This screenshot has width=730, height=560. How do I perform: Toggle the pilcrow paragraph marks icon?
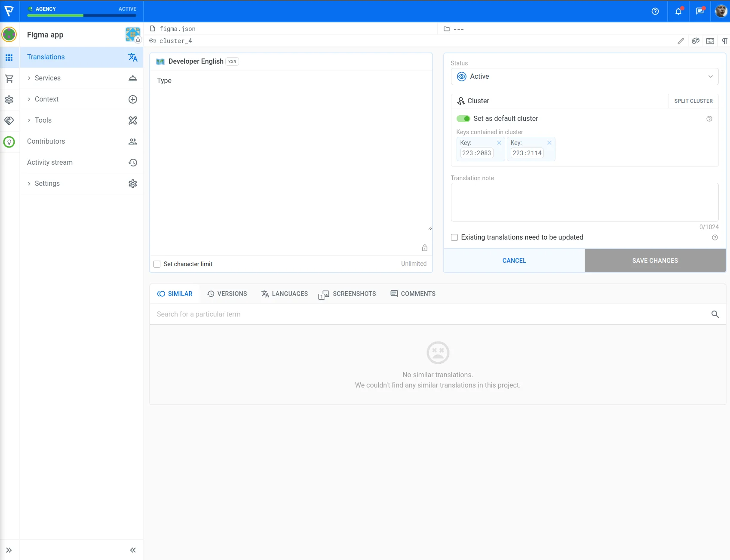click(724, 41)
